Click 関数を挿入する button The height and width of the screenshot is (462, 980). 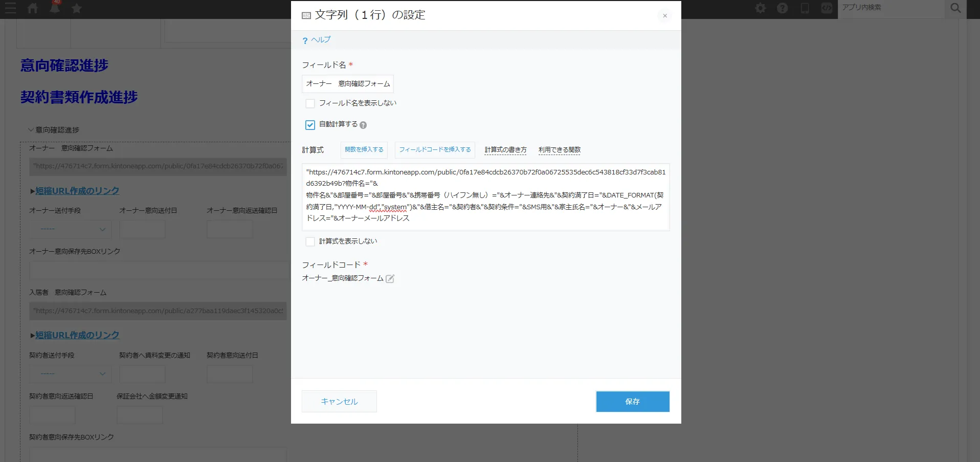(364, 150)
